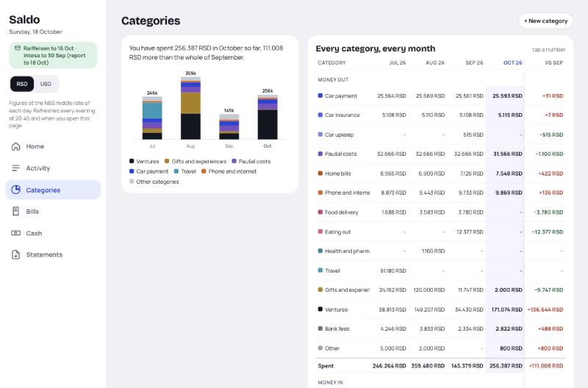Screen dimensions: 588x388
Task: Tap Car payment October value 25.593 RSD
Action: click(x=507, y=96)
